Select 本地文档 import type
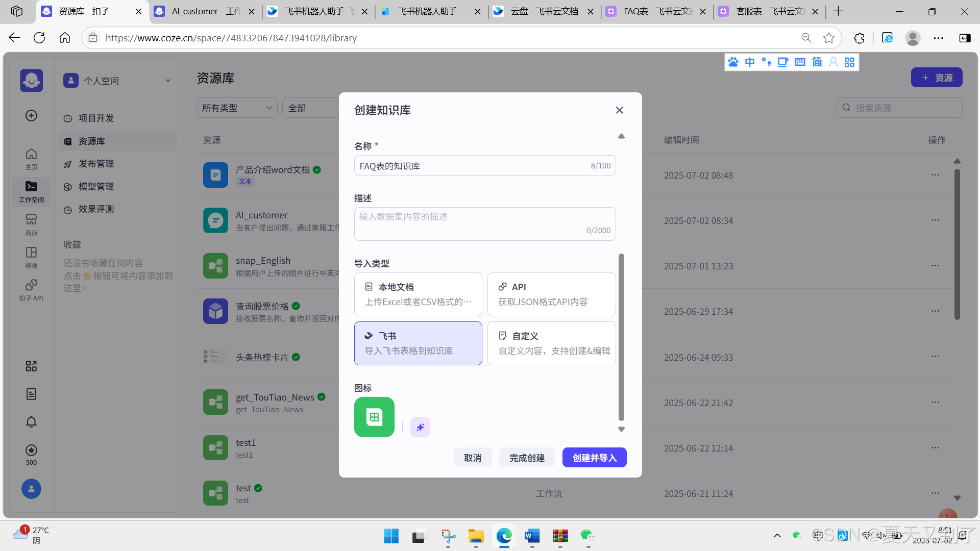 [418, 294]
